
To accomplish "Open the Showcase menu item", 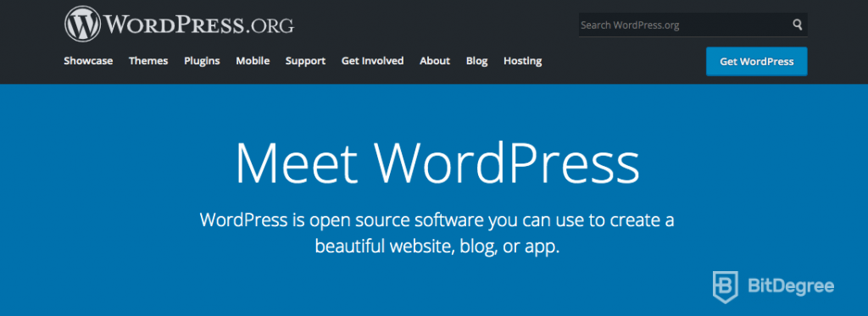I will (88, 61).
